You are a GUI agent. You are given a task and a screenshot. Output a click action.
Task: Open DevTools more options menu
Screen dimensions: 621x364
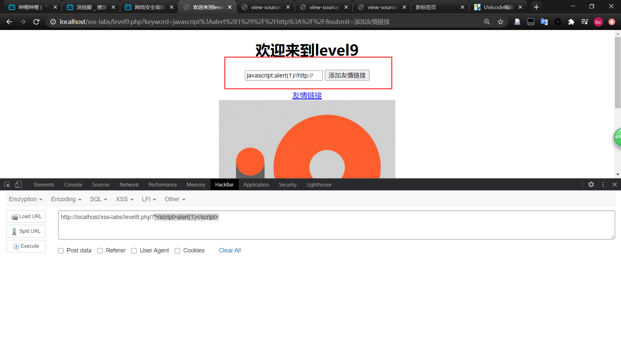[x=603, y=184]
